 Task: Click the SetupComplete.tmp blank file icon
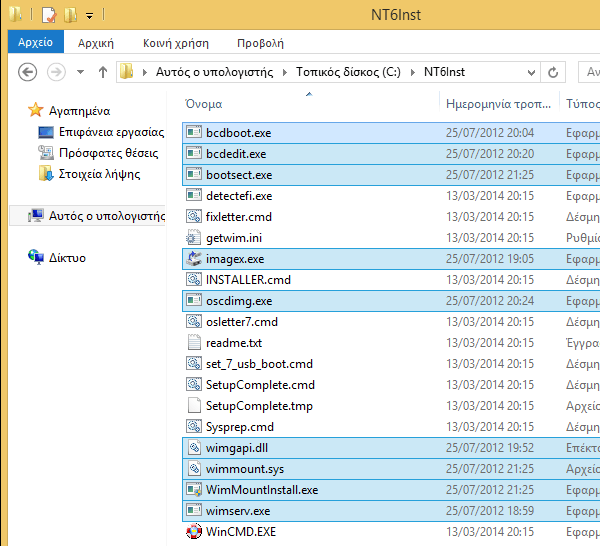(x=194, y=406)
